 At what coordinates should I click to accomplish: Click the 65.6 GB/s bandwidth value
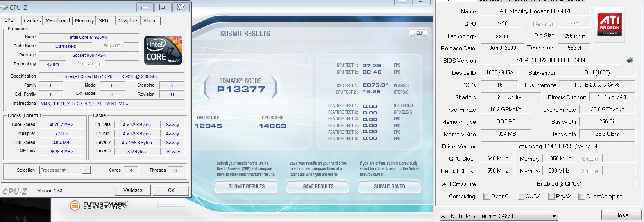click(x=607, y=134)
